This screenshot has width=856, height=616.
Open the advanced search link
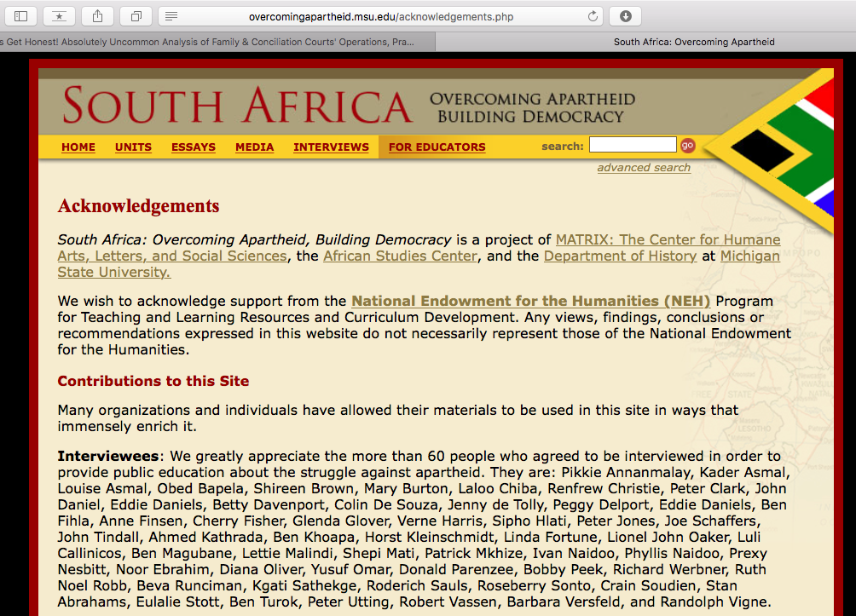point(644,168)
